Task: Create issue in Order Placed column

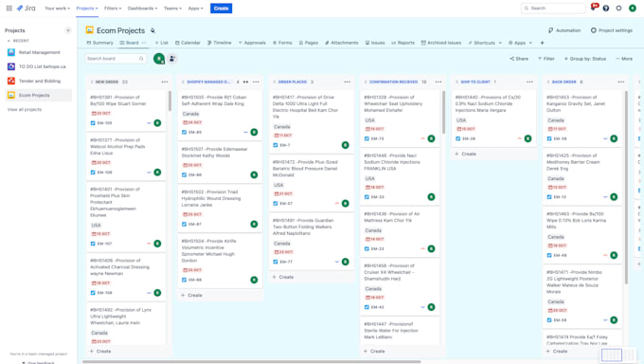Action: [x=283, y=277]
